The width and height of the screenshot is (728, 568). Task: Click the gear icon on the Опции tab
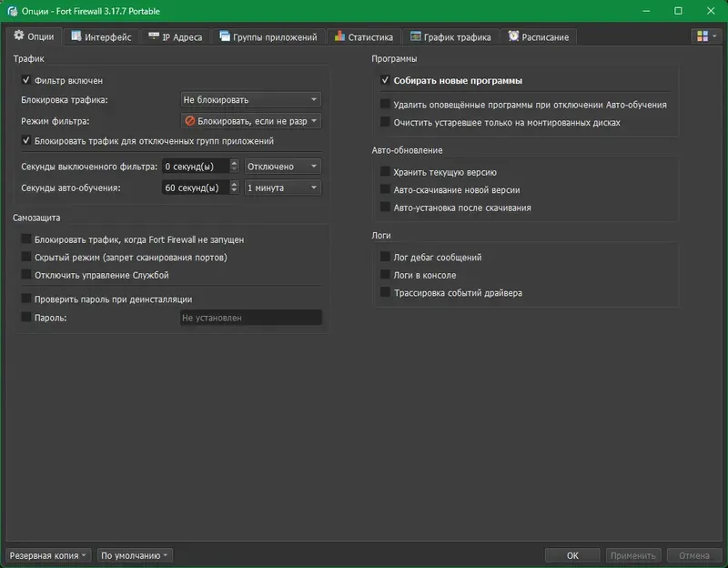click(18, 35)
